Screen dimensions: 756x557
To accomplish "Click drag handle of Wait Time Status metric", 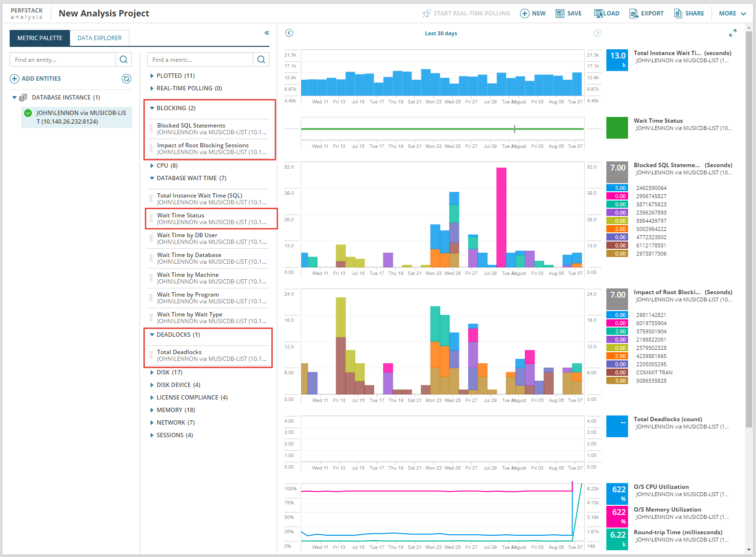I will pos(151,219).
